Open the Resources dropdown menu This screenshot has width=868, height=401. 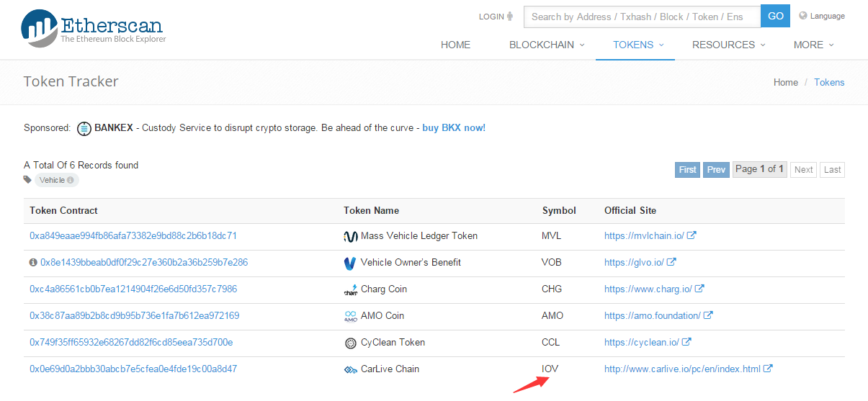point(728,45)
